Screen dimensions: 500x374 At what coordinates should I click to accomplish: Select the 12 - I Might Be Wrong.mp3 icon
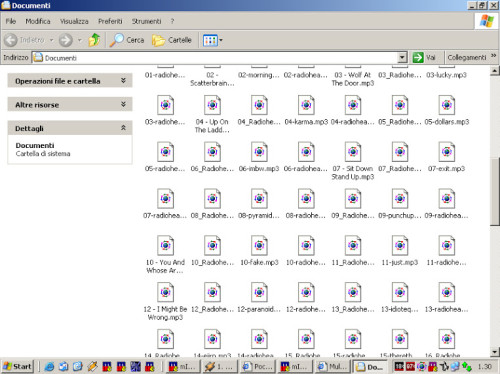[x=166, y=292]
